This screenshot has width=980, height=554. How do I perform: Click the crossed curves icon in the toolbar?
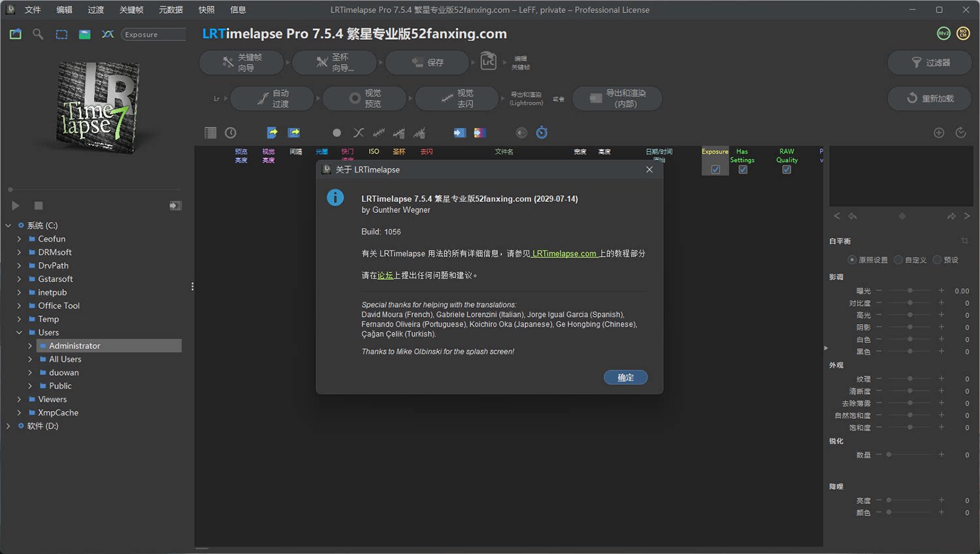(358, 133)
